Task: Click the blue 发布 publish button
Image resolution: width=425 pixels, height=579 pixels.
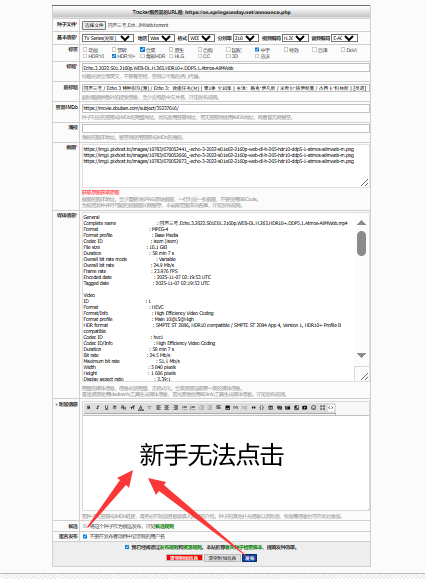Action: (x=250, y=558)
